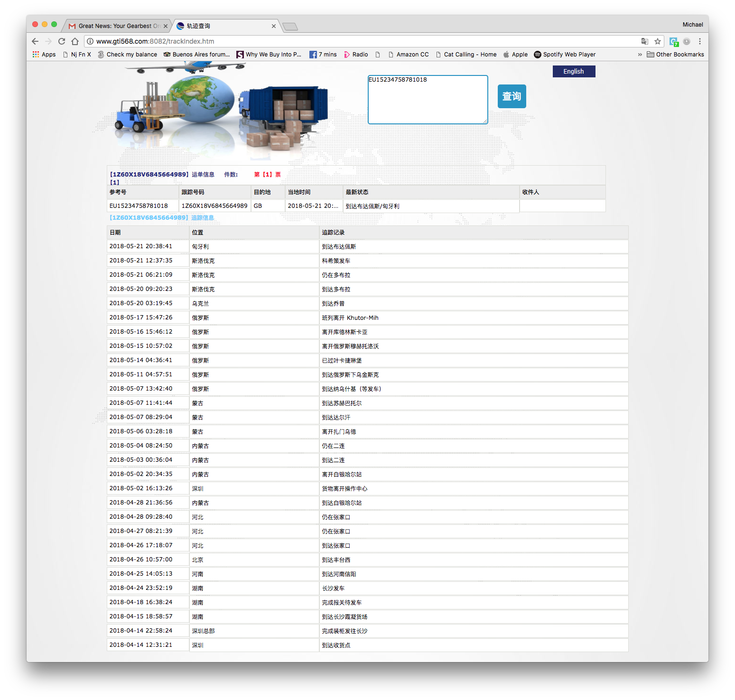The image size is (735, 700).
Task: Bookmark page with star icon
Action: pyautogui.click(x=658, y=41)
